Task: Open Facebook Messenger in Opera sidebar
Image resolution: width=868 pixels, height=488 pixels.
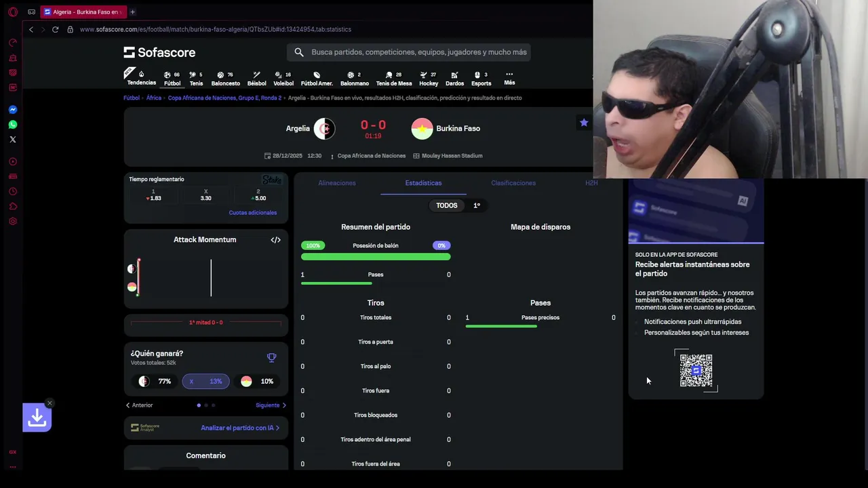Action: point(12,110)
